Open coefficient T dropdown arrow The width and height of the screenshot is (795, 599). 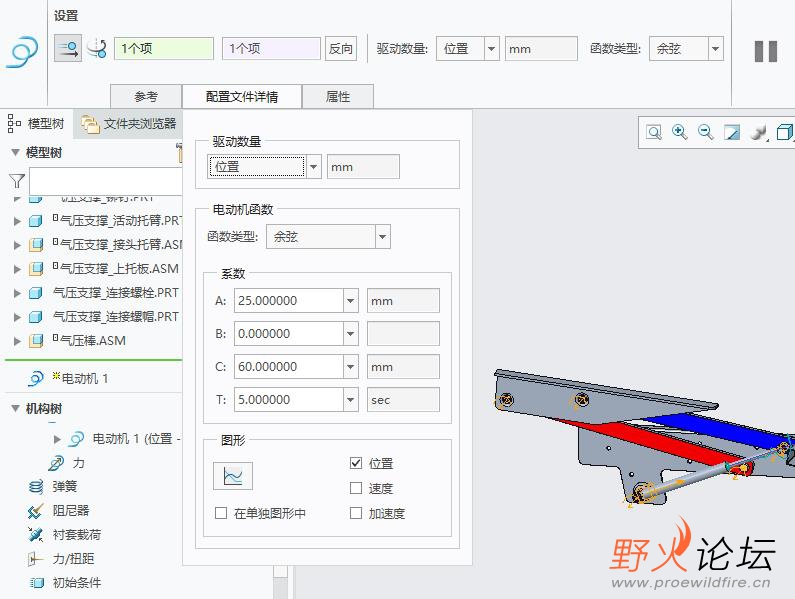pos(350,399)
